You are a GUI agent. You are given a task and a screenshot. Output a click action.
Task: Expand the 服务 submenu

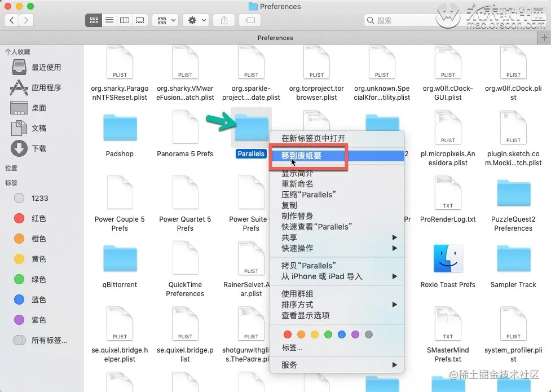coord(337,365)
